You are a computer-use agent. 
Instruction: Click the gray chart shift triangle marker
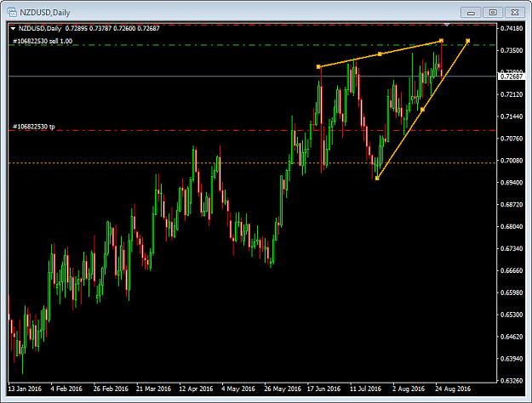(447, 25)
